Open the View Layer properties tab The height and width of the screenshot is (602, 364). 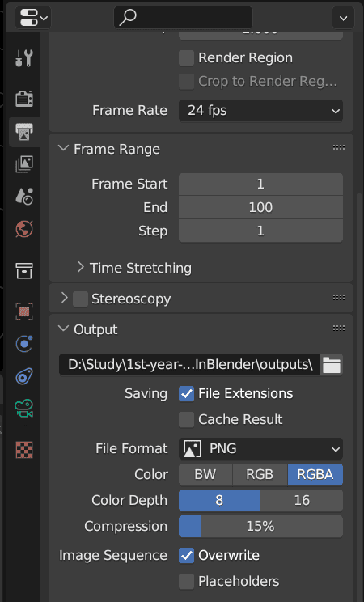pos(24,164)
